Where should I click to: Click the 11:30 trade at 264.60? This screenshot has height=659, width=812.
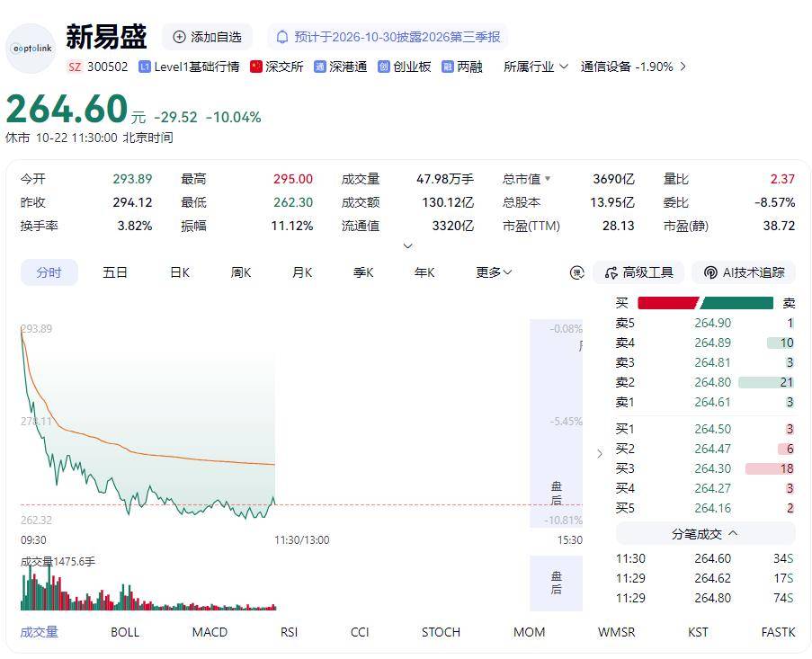pos(705,558)
